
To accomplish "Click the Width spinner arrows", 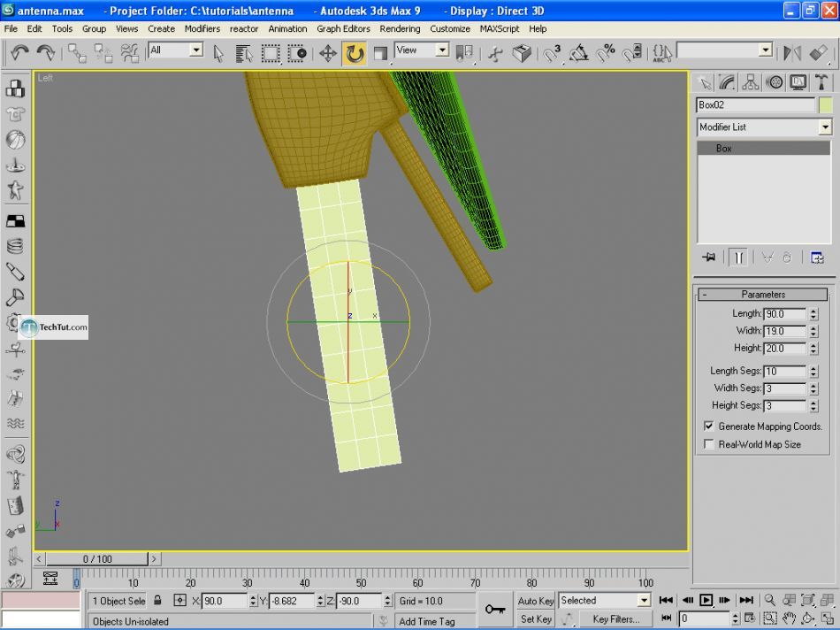I will click(813, 331).
